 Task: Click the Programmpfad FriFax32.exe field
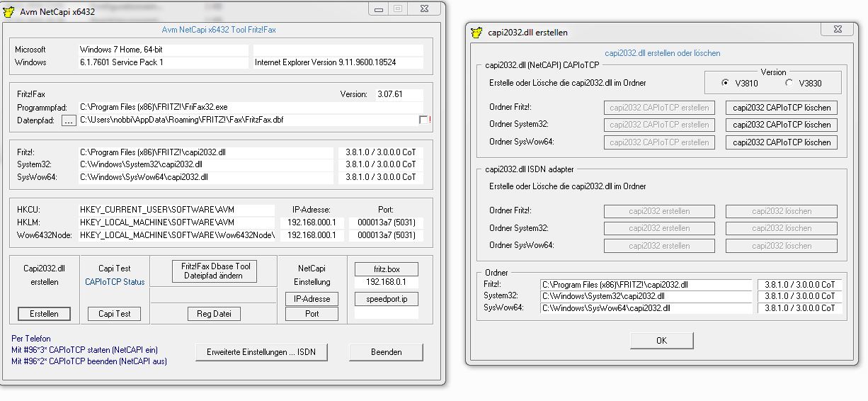pyautogui.click(x=251, y=107)
